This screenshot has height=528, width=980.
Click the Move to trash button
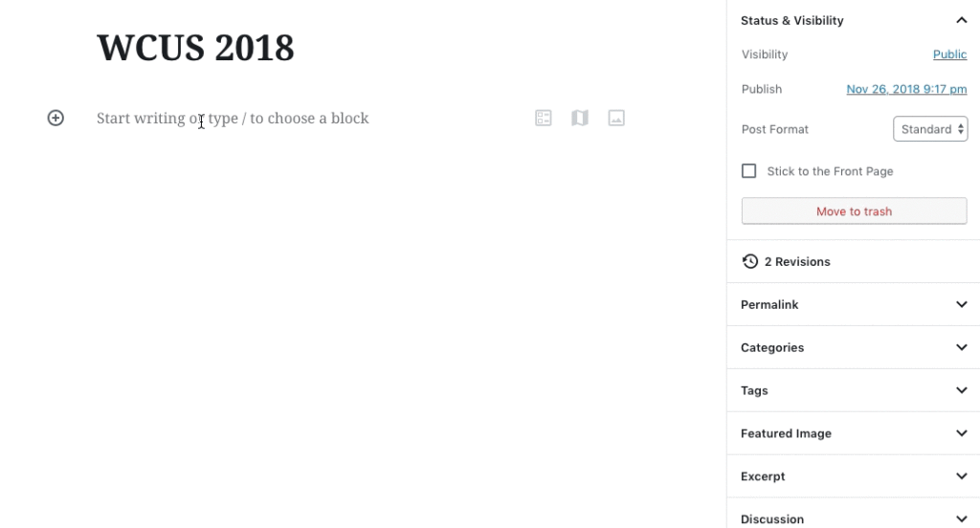pos(854,211)
